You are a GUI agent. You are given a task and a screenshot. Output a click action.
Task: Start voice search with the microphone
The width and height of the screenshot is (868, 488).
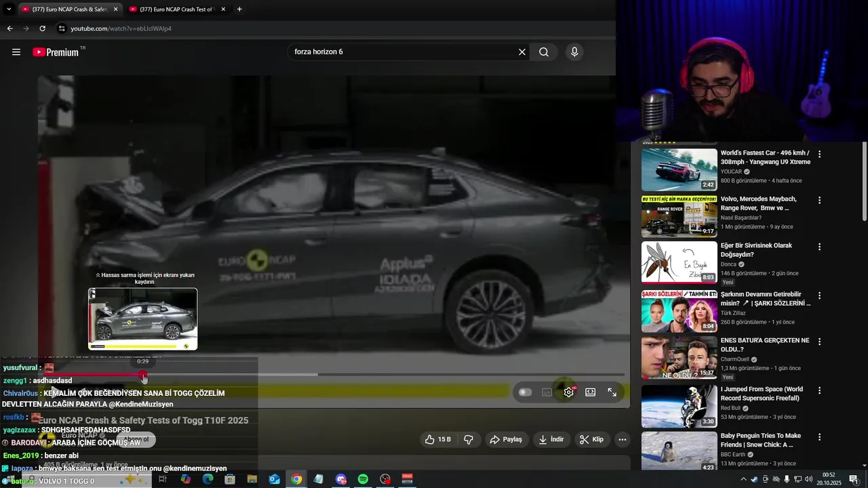click(x=574, y=52)
